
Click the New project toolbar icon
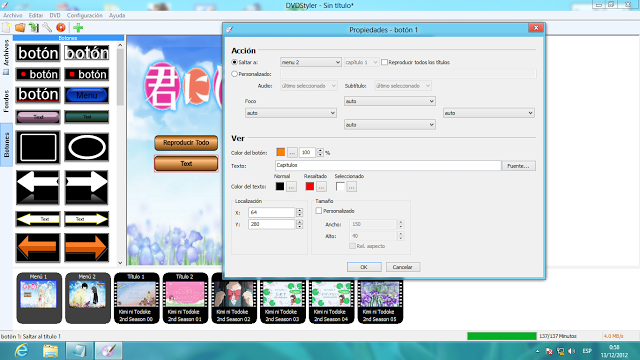pos(6,28)
